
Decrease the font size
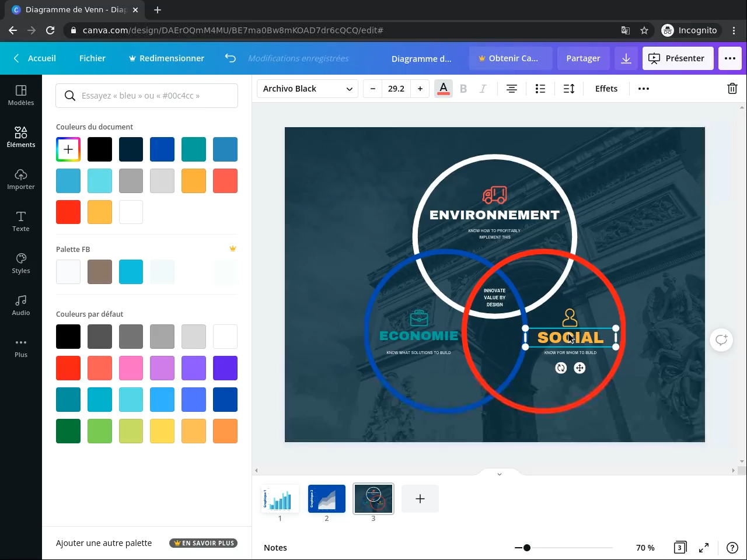pos(373,89)
